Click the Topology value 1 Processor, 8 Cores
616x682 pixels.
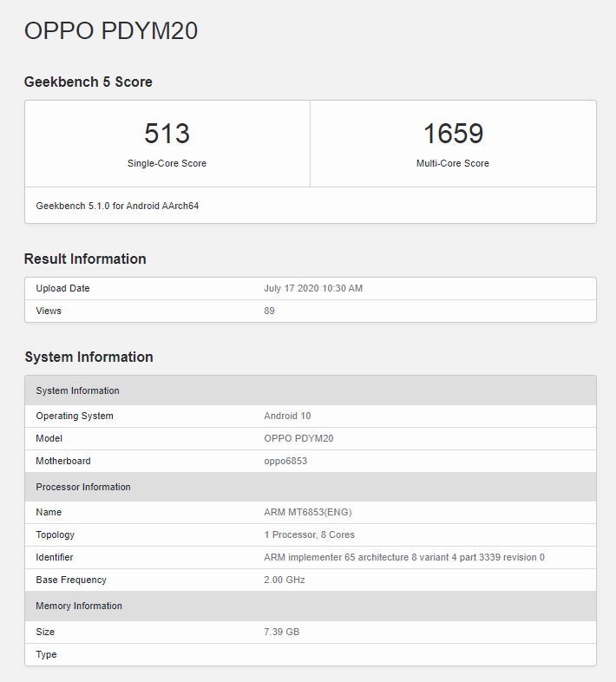pos(310,535)
